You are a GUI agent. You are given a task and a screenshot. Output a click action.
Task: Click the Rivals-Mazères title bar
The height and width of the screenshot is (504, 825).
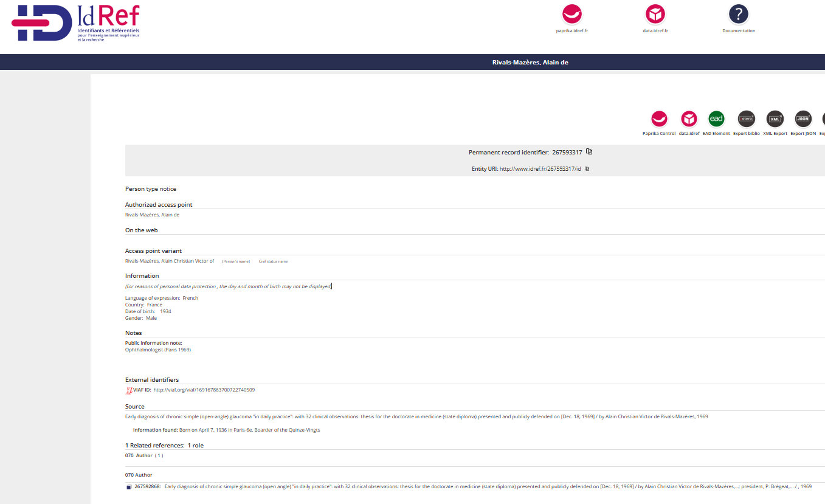(530, 62)
